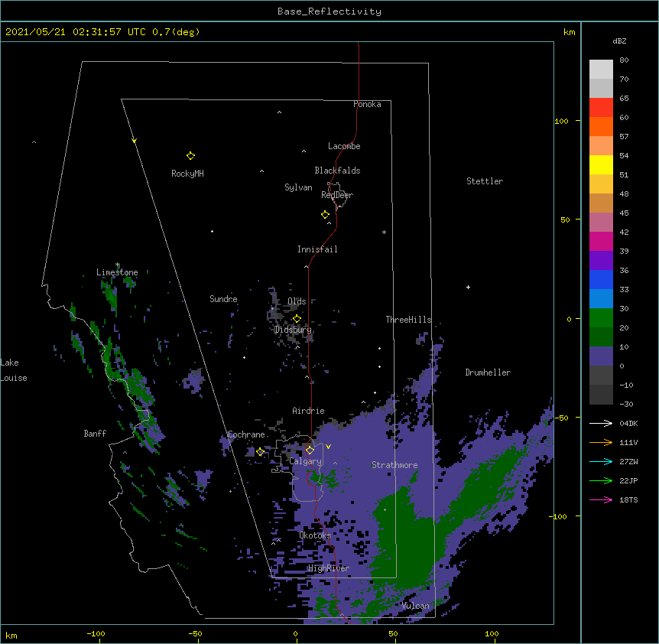This screenshot has width=659, height=644.
Task: Select the yellow diamond marker above RockyMH
Action: coord(190,156)
